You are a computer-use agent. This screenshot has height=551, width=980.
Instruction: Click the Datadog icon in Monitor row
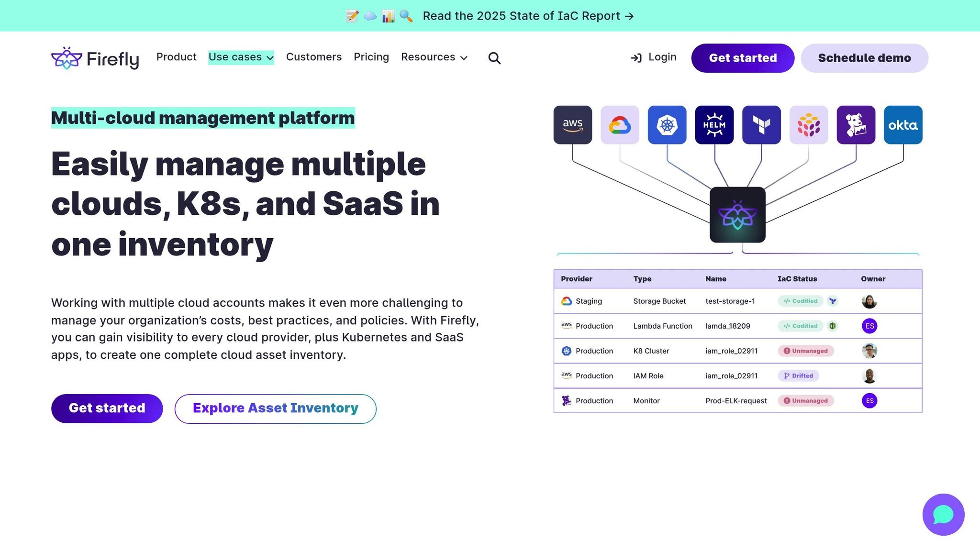567,401
